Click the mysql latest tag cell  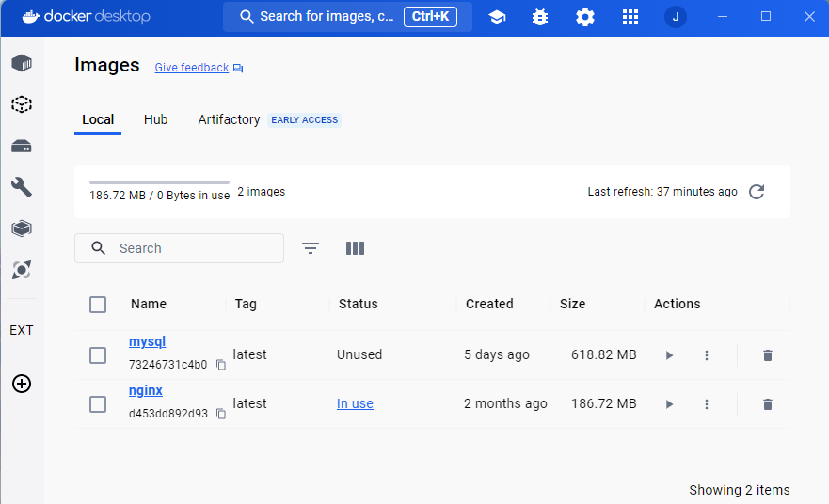click(249, 354)
